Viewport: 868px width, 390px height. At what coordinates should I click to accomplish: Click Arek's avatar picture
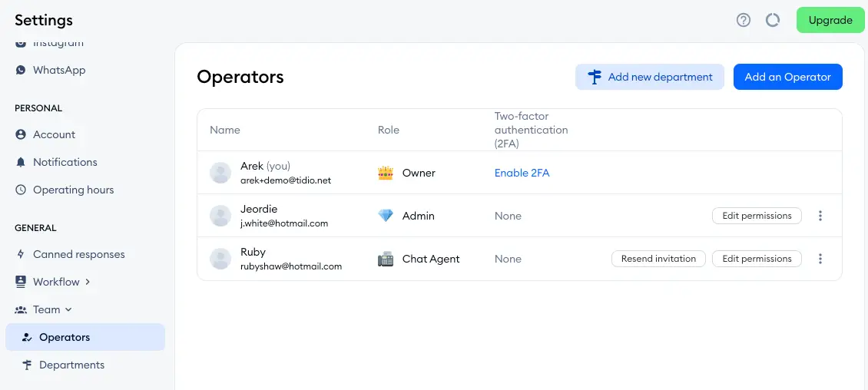pos(220,173)
